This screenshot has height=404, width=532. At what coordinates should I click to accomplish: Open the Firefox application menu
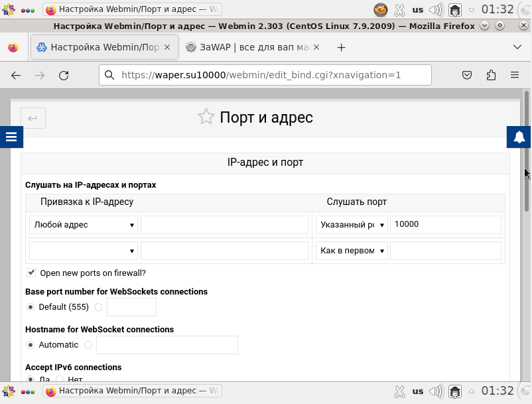coord(515,75)
